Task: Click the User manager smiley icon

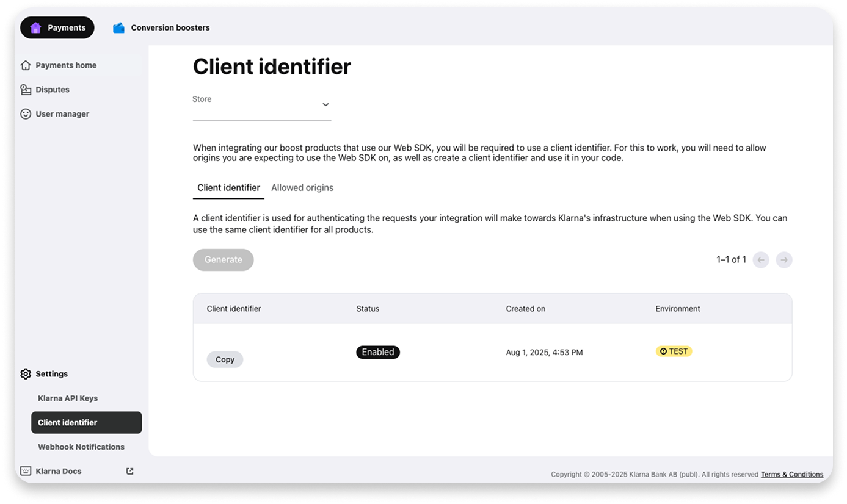Action: tap(26, 114)
